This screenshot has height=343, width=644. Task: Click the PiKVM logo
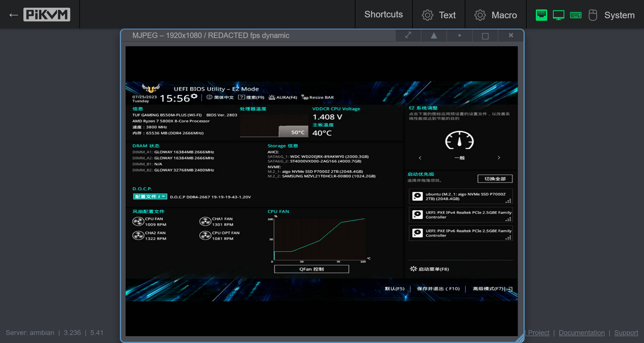[x=47, y=15]
